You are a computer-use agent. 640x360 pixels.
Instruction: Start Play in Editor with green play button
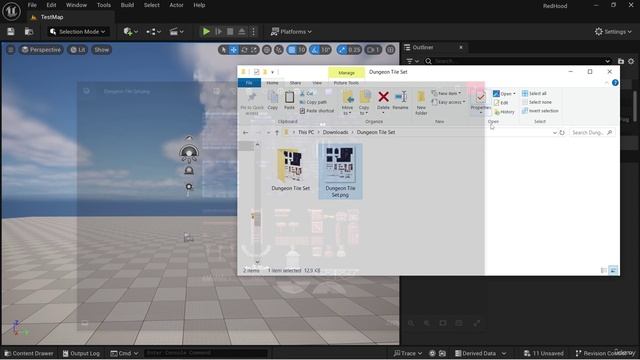click(x=206, y=31)
